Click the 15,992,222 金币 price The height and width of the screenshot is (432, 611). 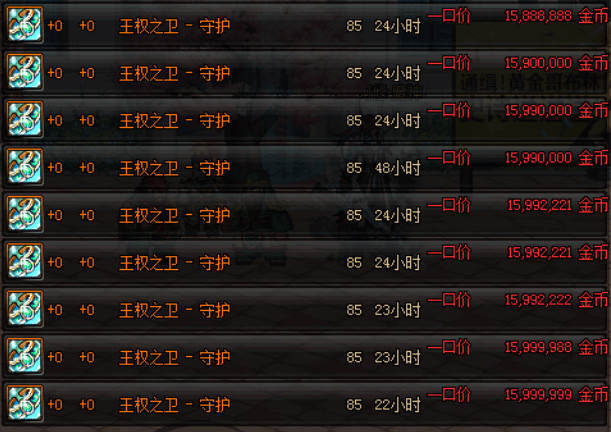pos(556,300)
